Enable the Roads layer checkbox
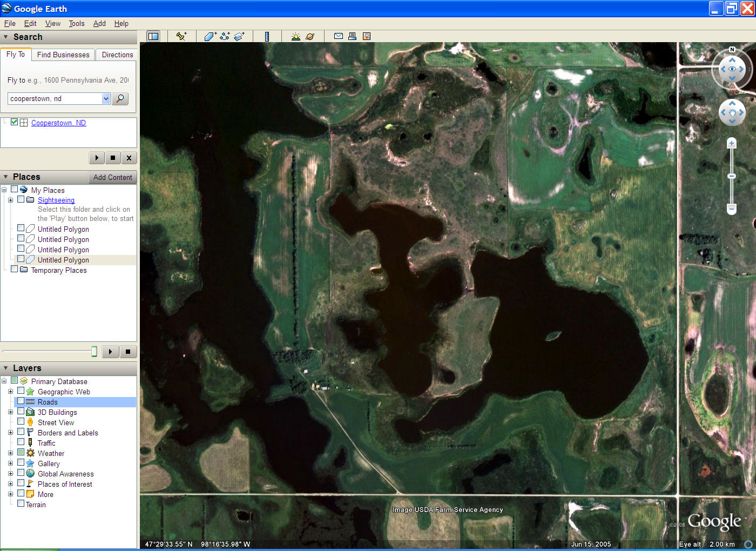The height and width of the screenshot is (551, 756). tap(21, 401)
